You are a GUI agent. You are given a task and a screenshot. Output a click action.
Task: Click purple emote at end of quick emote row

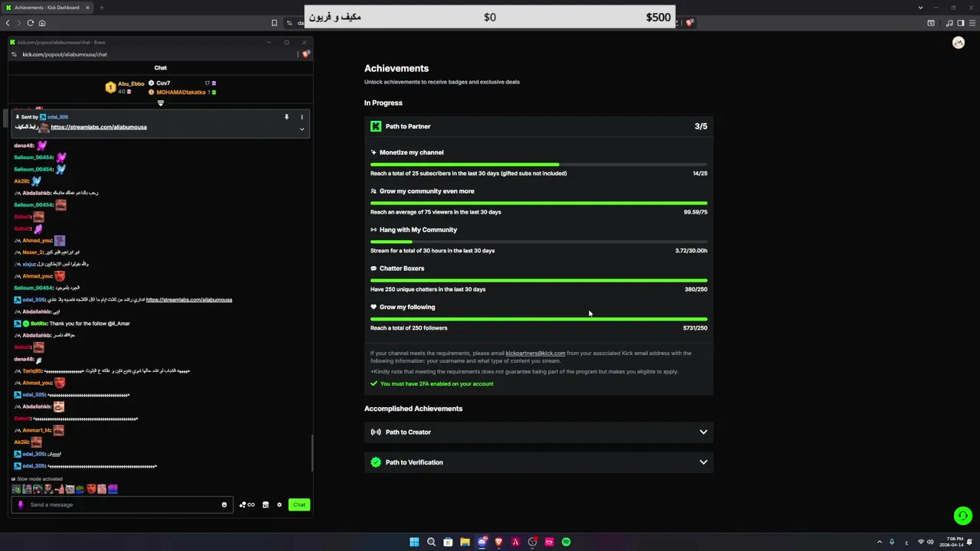(x=113, y=489)
